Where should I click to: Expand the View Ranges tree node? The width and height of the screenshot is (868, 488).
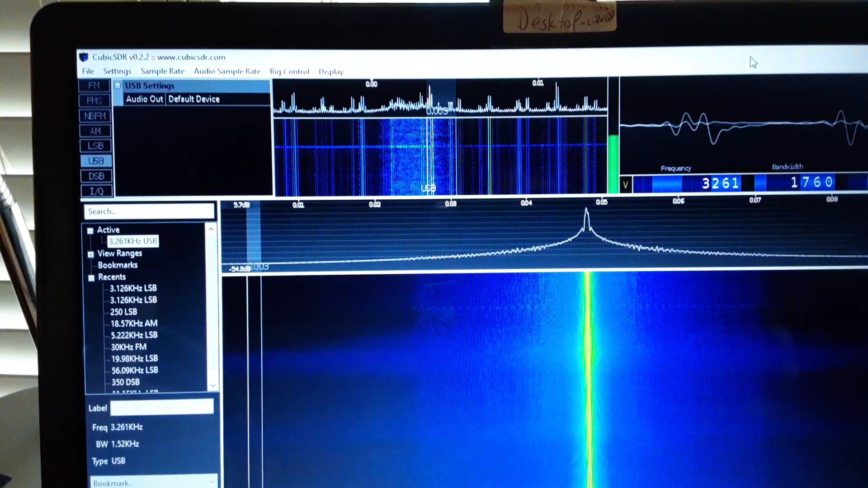coord(91,254)
